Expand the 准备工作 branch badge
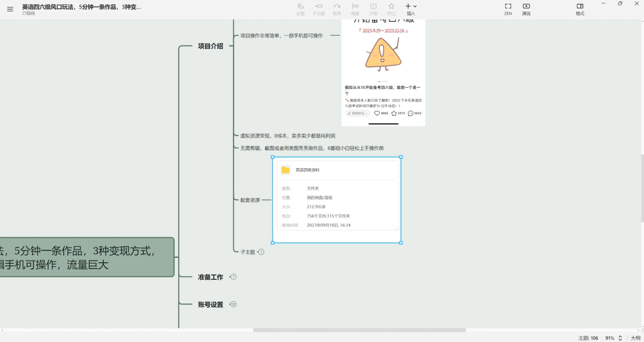Viewport: 644px width, 342px height. 233,277
